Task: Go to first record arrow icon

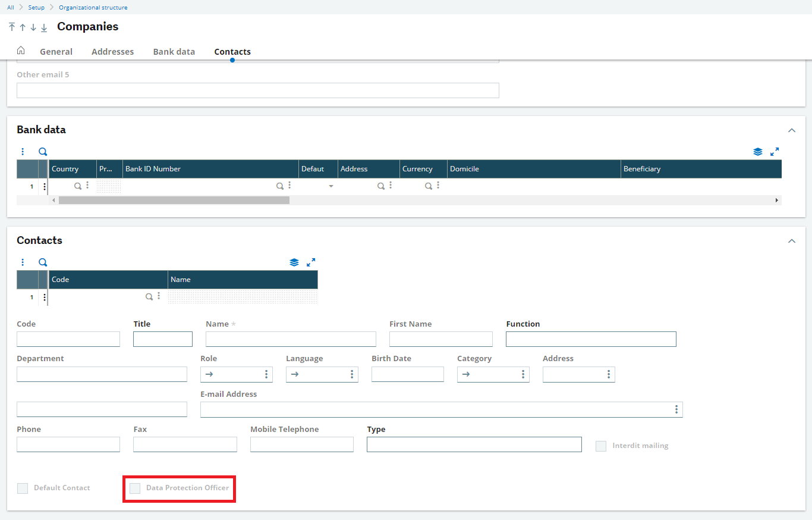Action: (x=12, y=27)
